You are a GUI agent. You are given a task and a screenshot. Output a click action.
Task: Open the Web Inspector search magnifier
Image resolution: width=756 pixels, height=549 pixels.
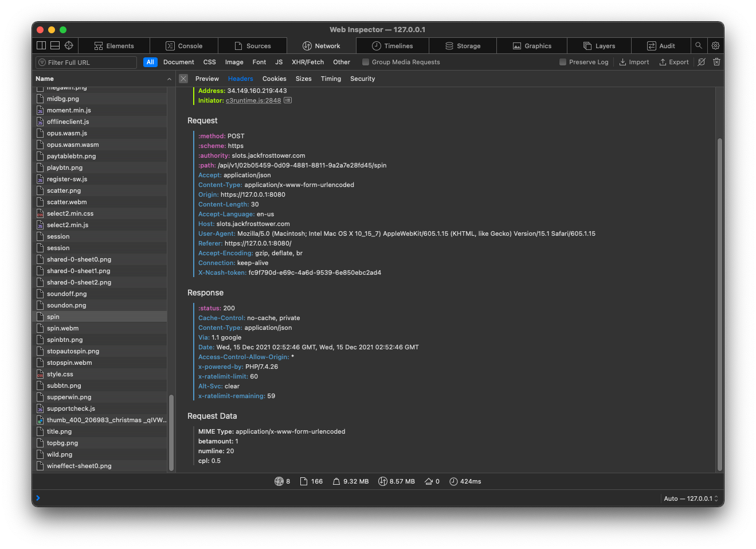coord(699,45)
